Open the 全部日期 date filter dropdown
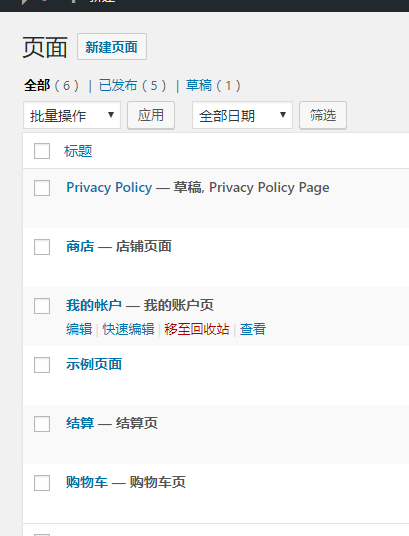 tap(242, 115)
